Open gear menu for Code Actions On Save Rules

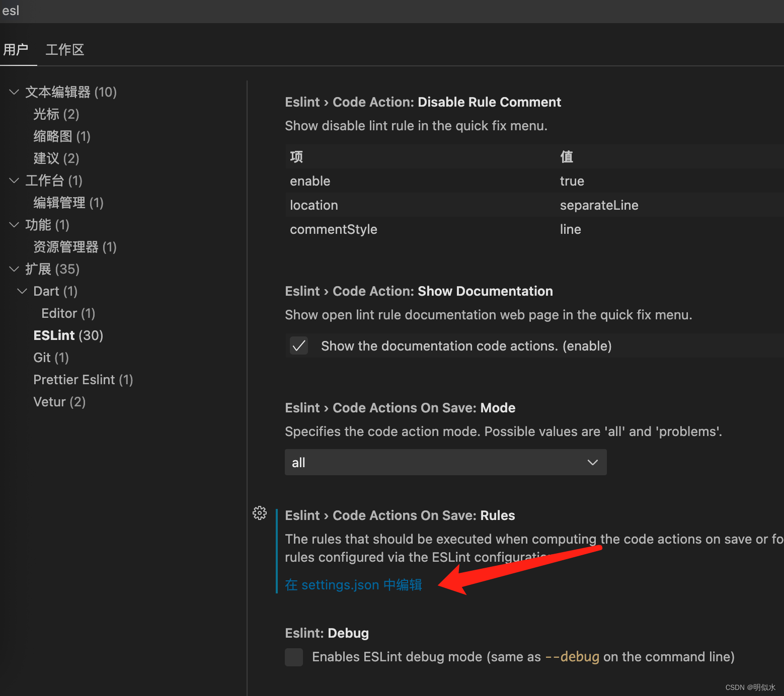pyautogui.click(x=260, y=513)
